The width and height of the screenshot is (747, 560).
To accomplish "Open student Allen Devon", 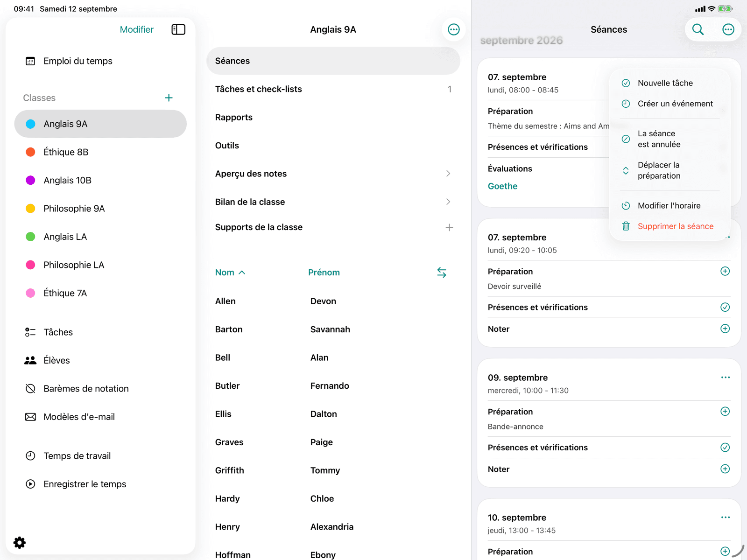I will tap(333, 301).
